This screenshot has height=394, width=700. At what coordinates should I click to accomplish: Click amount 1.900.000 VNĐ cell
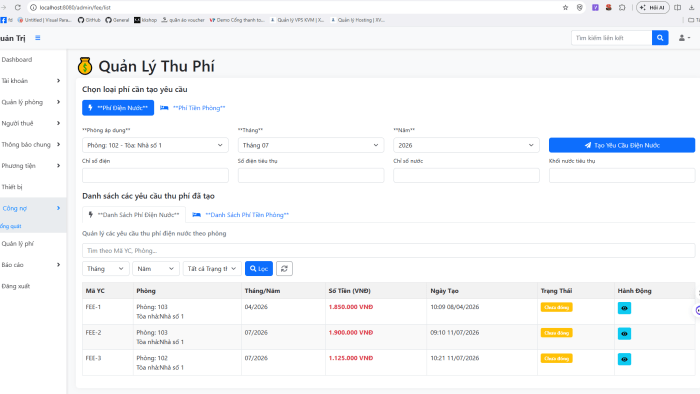351,332
